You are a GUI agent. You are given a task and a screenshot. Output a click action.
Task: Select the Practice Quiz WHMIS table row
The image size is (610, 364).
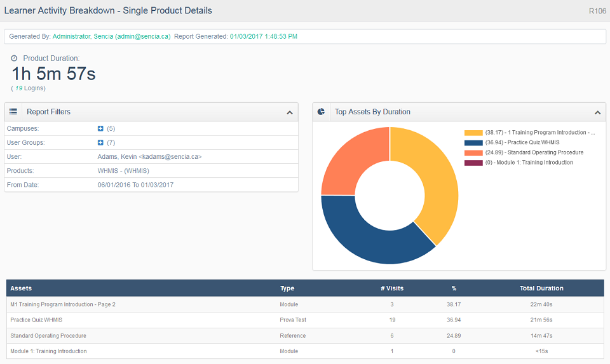[305, 320]
